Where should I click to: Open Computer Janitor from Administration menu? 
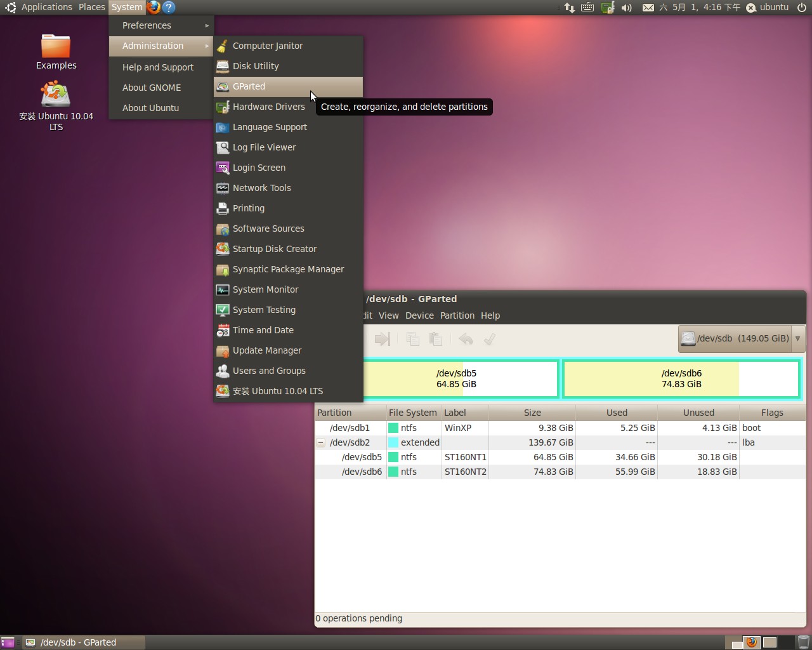[x=288, y=46]
